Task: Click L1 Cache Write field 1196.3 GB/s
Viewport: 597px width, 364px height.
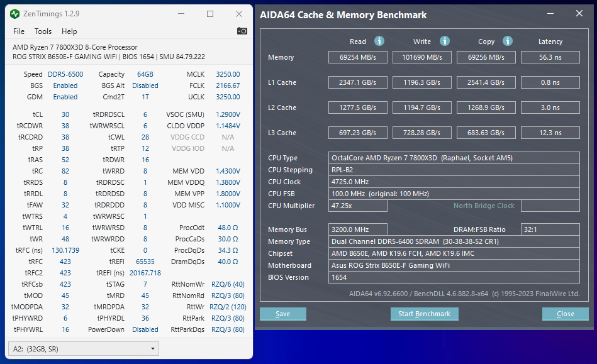Action: (422, 82)
